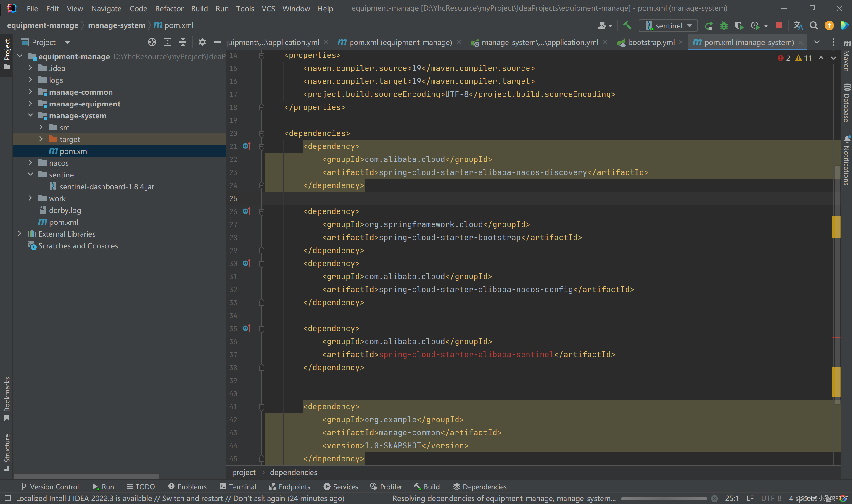Click Expand All in Project panel
The height and width of the screenshot is (504, 853).
point(167,42)
